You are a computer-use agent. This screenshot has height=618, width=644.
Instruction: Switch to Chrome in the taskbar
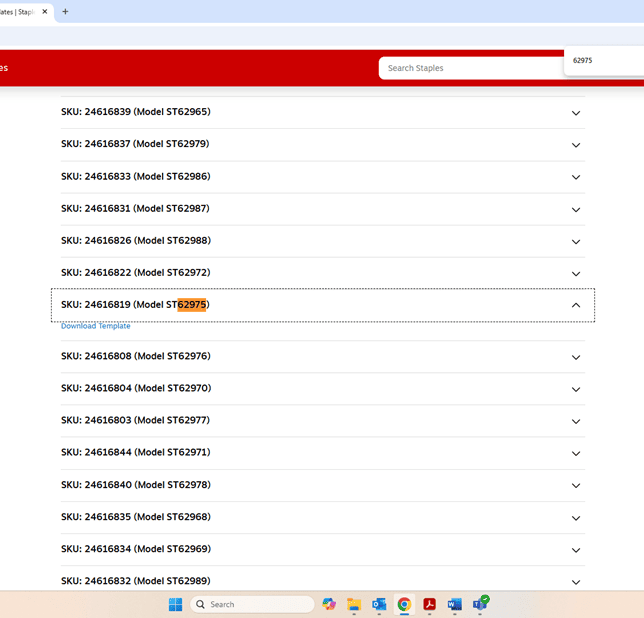pyautogui.click(x=404, y=604)
